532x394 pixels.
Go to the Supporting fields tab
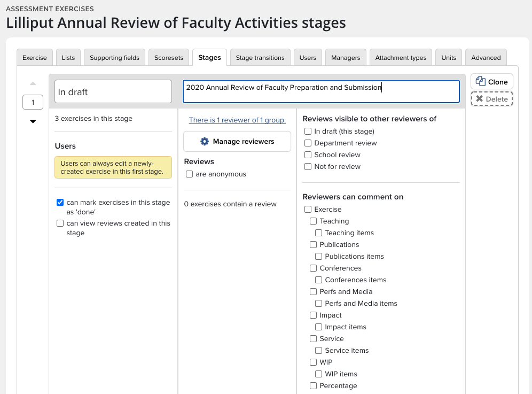point(114,58)
